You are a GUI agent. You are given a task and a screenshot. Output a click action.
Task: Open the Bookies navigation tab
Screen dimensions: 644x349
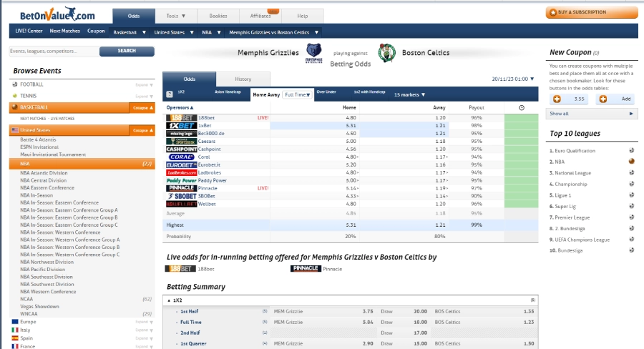coord(218,16)
